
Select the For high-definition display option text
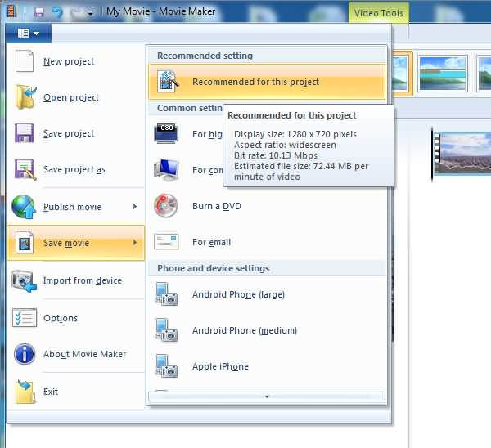point(207,134)
